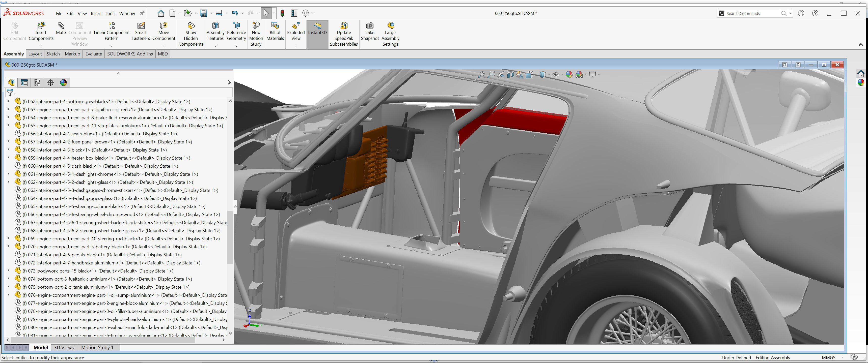Open the PropertyManager tab icon
The height and width of the screenshot is (363, 868).
pyautogui.click(x=24, y=82)
